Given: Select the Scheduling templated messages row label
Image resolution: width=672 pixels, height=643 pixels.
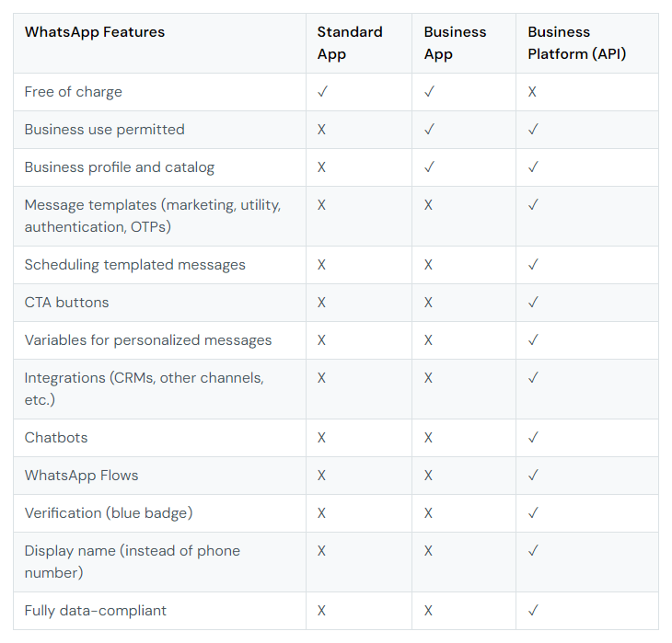Looking at the screenshot, I should coord(135,265).
